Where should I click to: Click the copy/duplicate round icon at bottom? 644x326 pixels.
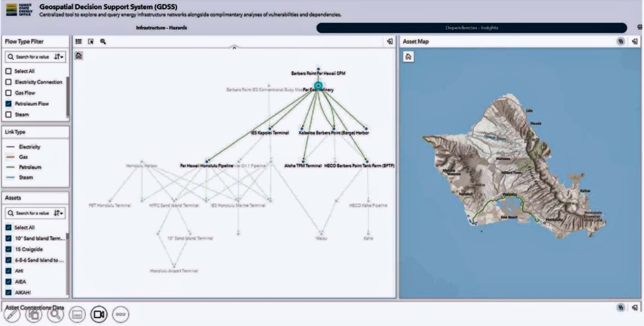34,314
